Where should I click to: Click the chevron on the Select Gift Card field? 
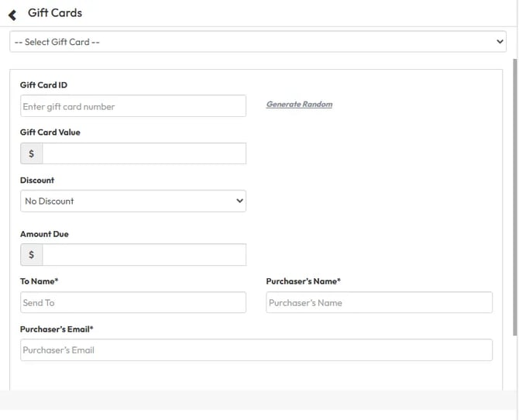click(500, 42)
